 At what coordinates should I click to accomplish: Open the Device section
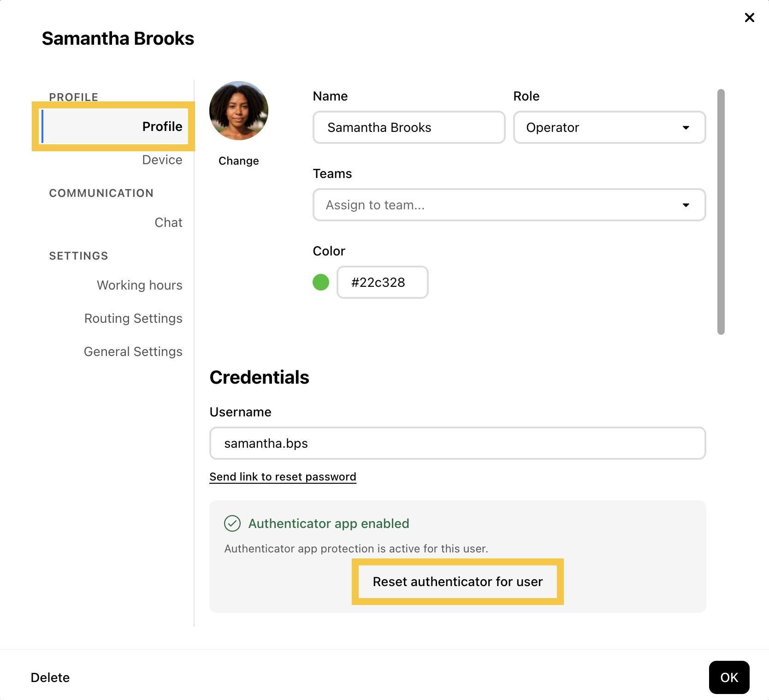pyautogui.click(x=162, y=160)
